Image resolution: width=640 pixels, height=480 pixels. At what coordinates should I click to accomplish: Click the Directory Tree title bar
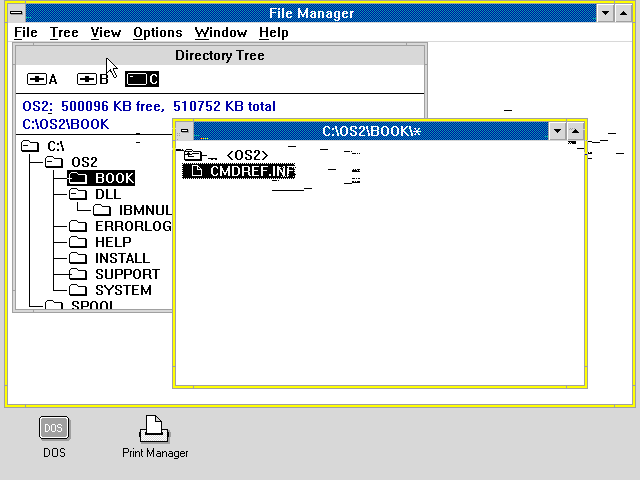click(x=220, y=55)
